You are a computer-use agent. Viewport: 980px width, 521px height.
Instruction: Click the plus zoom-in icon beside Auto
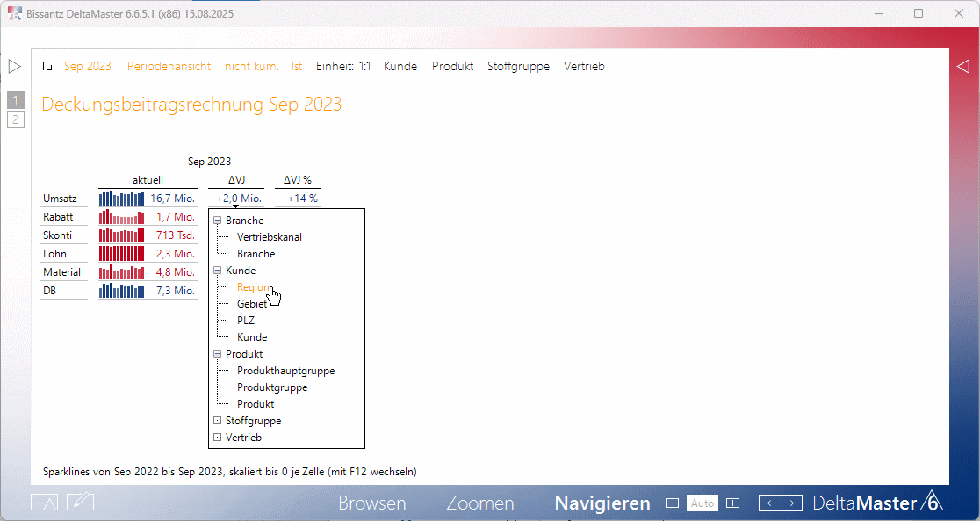[x=733, y=503]
